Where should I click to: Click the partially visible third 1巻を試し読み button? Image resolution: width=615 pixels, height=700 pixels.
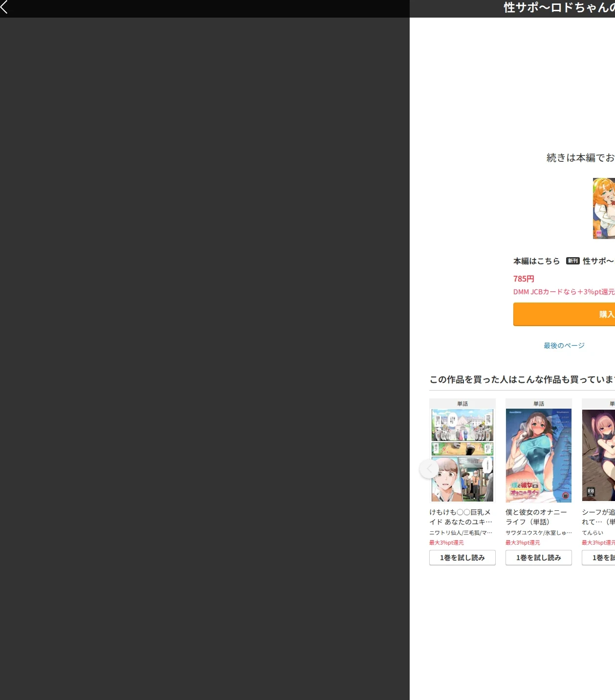click(598, 558)
